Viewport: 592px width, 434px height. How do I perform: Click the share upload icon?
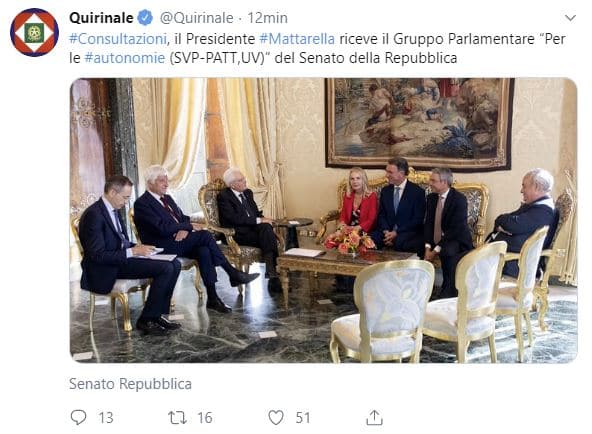(x=374, y=417)
